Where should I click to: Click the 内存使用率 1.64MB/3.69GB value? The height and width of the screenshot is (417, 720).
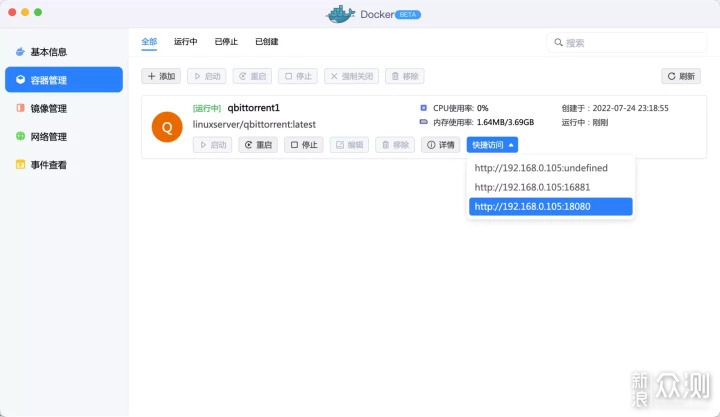(505, 122)
